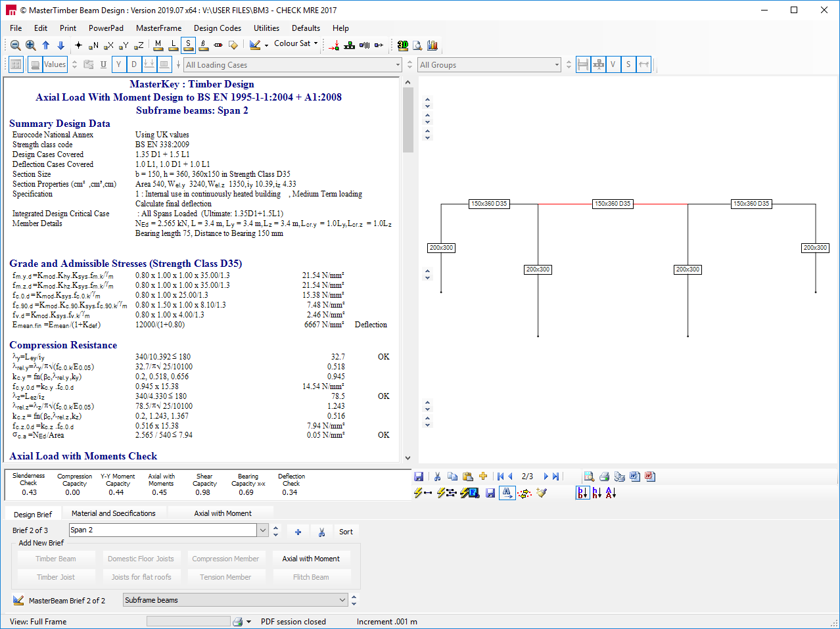Go to first page arrow icon

(500, 477)
